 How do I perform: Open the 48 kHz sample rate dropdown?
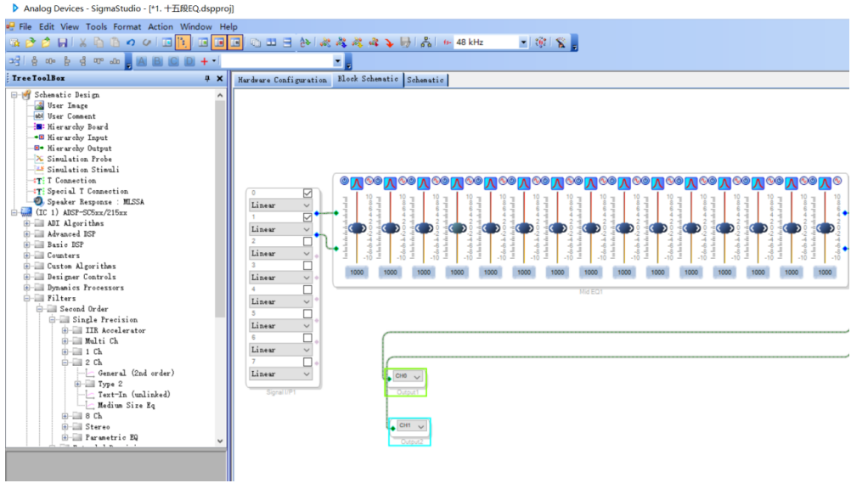[x=523, y=42]
